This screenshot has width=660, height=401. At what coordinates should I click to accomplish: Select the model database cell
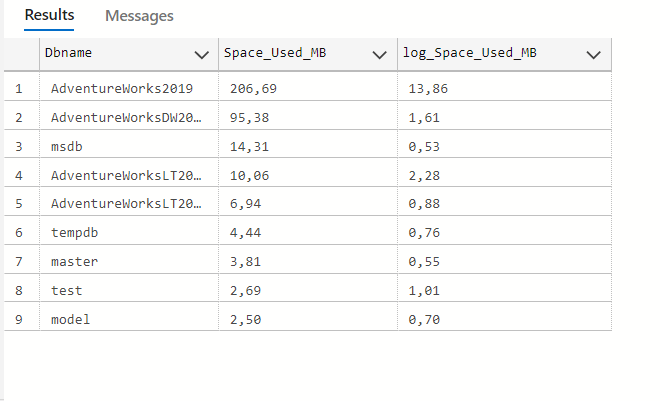tap(67, 320)
